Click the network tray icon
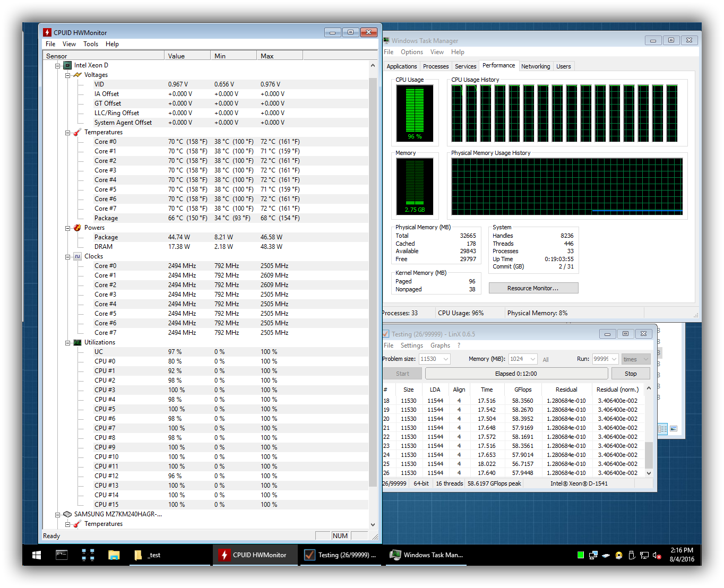This screenshot has height=588, width=724. pos(644,555)
